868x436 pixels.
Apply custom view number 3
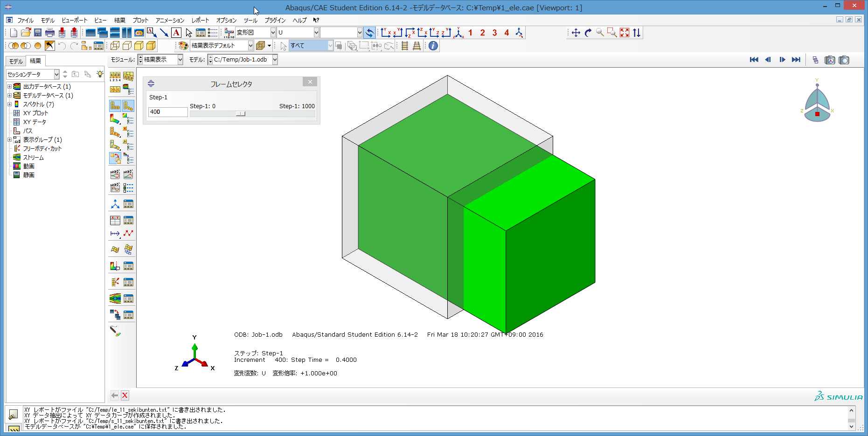[x=494, y=33]
